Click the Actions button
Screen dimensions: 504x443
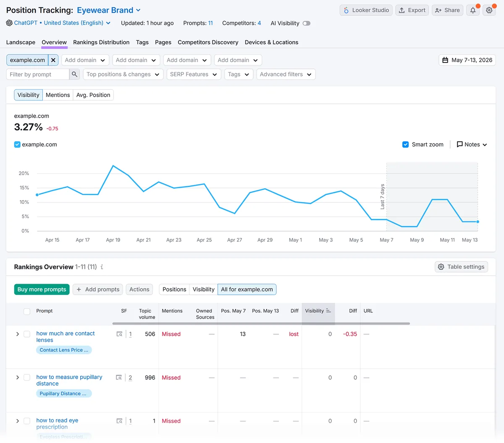(139, 289)
